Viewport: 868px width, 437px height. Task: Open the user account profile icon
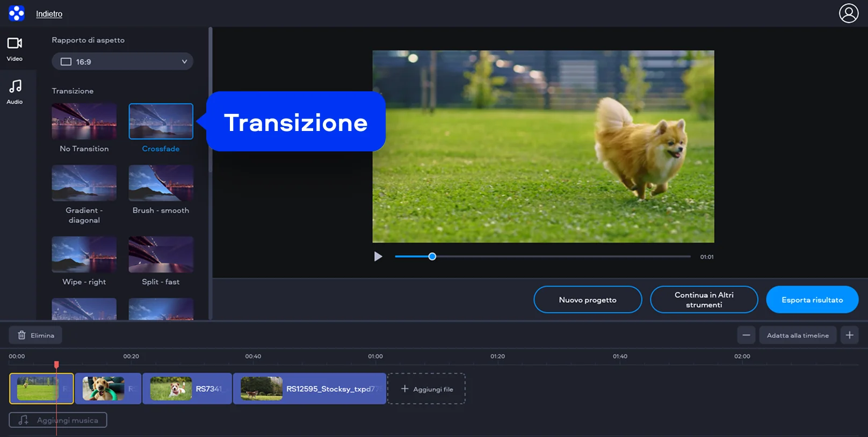[849, 13]
